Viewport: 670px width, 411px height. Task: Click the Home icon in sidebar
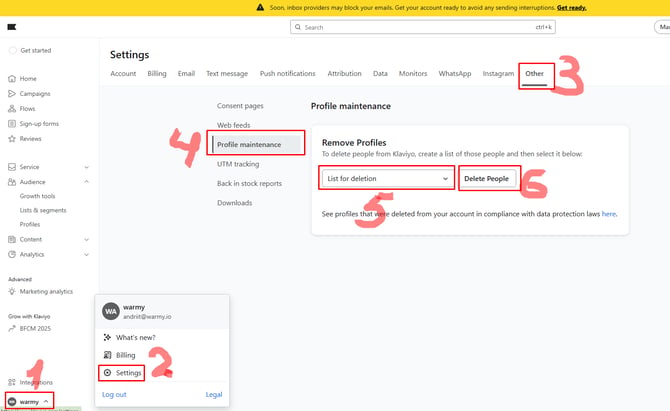coord(12,79)
